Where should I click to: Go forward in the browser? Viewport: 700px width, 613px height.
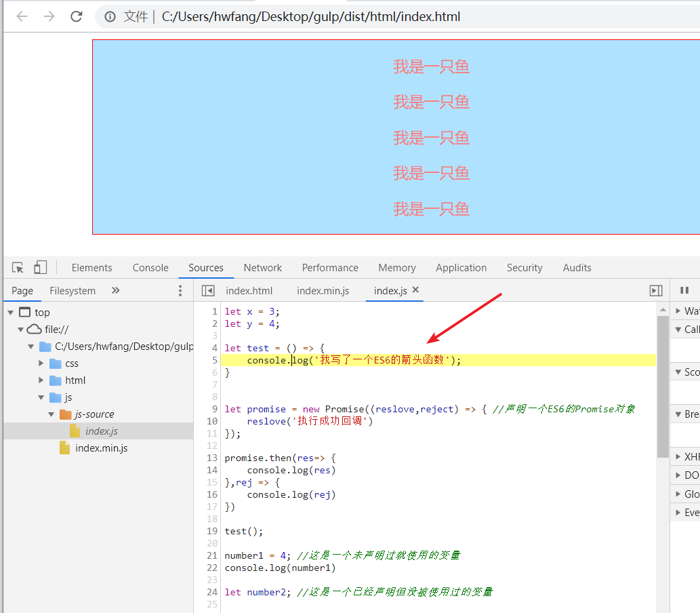[49, 16]
